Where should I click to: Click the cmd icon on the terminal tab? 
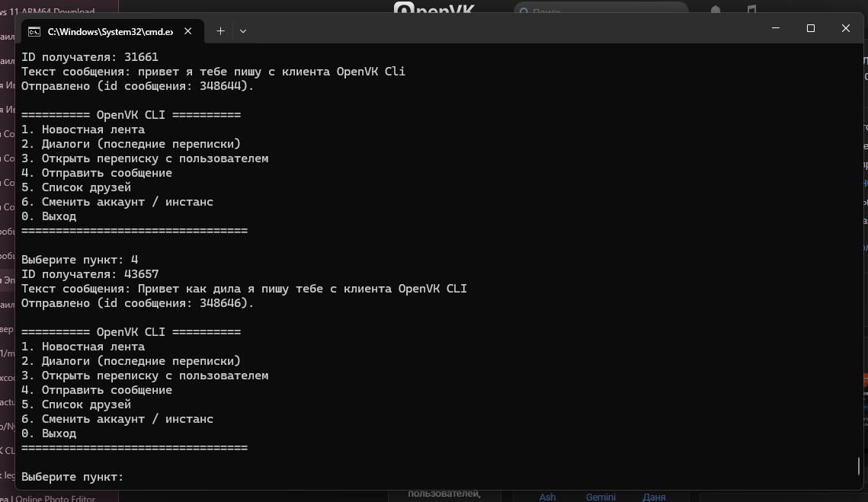(x=34, y=31)
